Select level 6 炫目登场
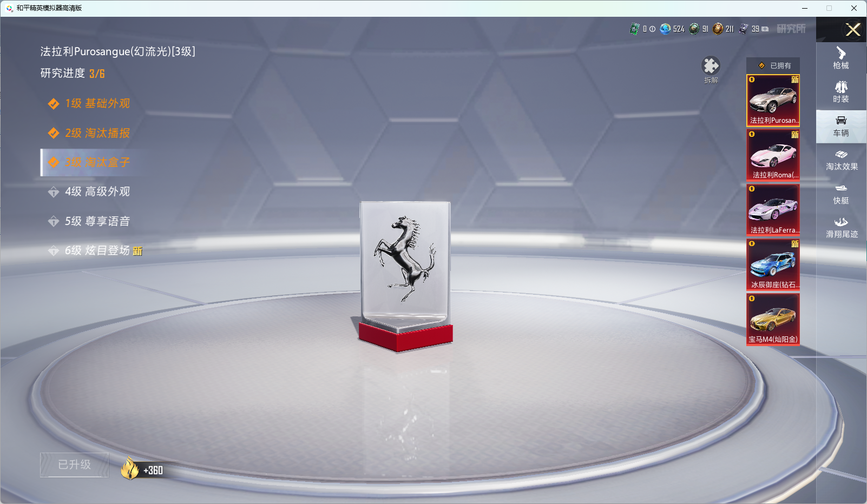The width and height of the screenshot is (867, 504). tap(97, 250)
